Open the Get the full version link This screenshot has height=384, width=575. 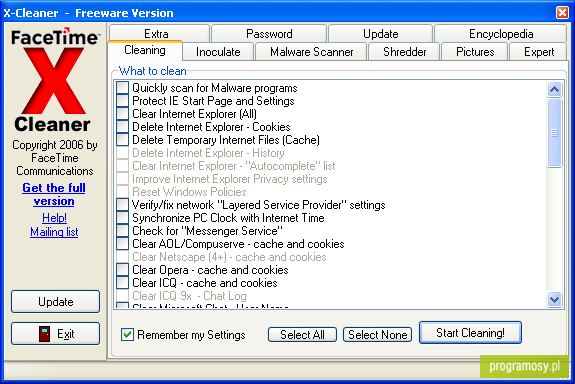coord(54,194)
